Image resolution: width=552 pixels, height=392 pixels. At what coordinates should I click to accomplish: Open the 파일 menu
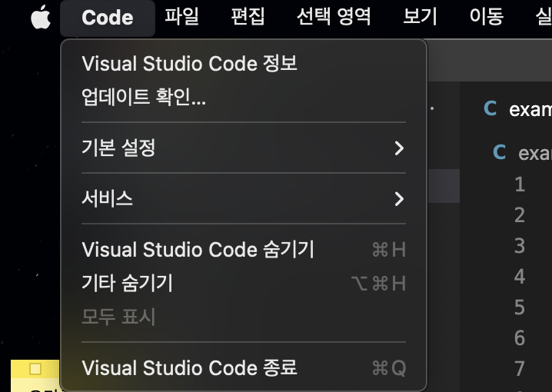181,17
